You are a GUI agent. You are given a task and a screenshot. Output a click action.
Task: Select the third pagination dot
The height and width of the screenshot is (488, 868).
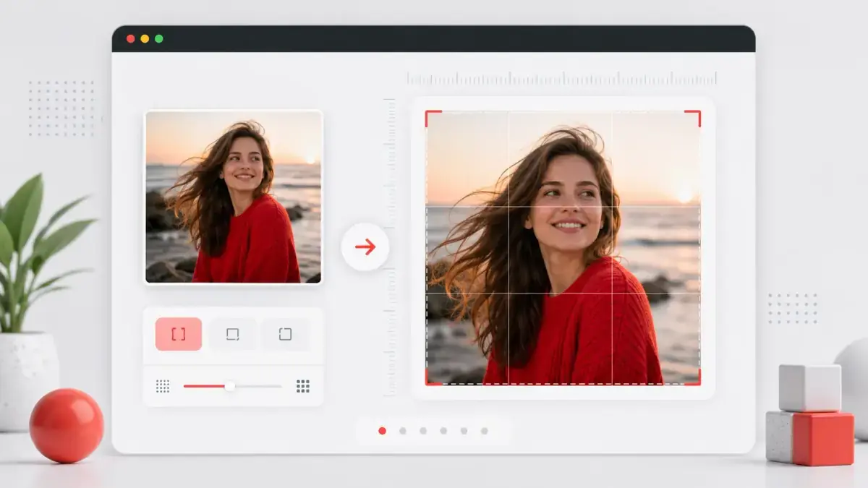click(x=423, y=431)
